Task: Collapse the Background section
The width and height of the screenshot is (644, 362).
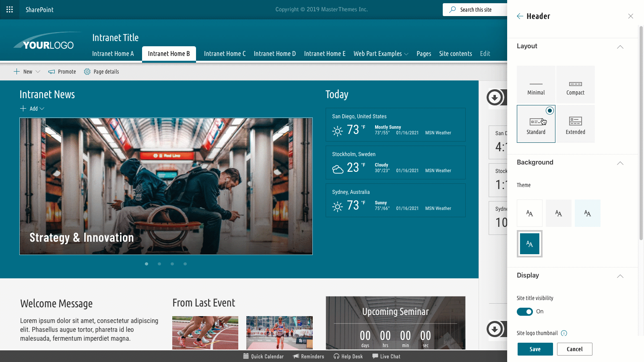Action: pyautogui.click(x=620, y=163)
